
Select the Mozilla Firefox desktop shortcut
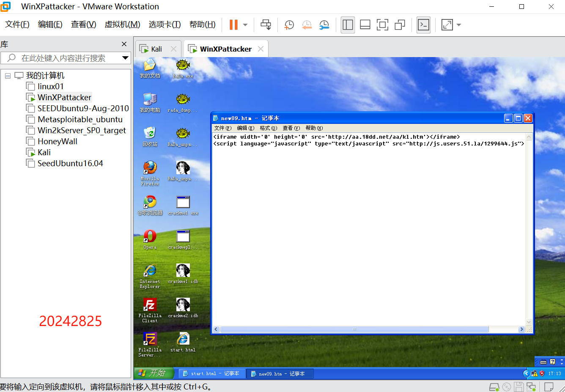[x=150, y=173]
